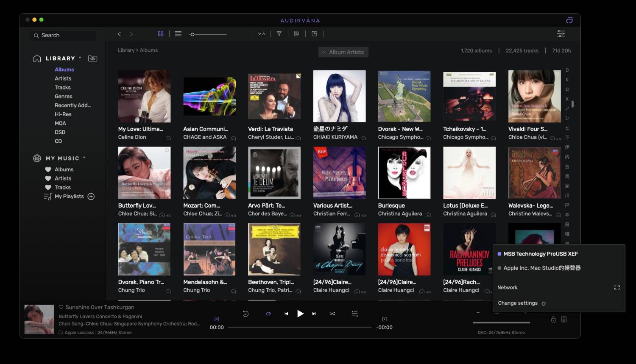Open Genres in the library sidebar
This screenshot has height=364, width=636.
coord(64,96)
